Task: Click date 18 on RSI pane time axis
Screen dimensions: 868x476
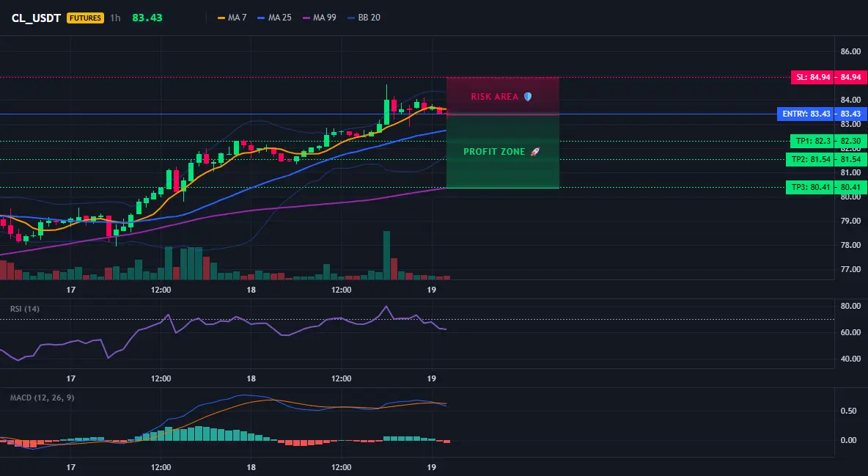Action: pos(251,378)
